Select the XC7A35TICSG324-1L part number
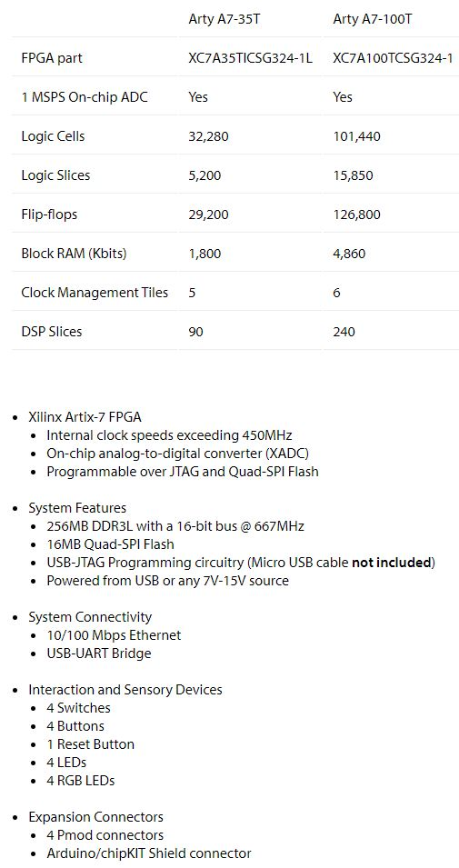The width and height of the screenshot is (459, 868). pos(250,58)
